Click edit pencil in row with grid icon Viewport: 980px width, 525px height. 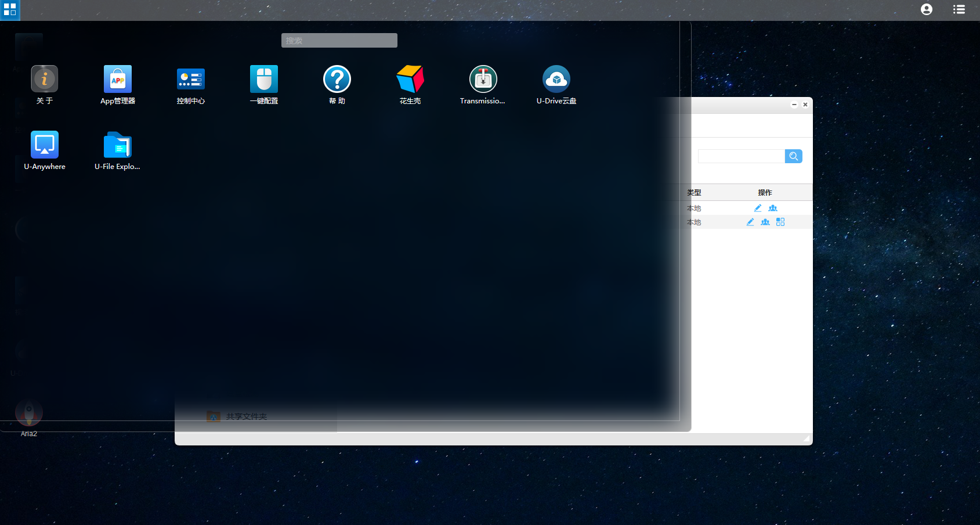coord(750,222)
